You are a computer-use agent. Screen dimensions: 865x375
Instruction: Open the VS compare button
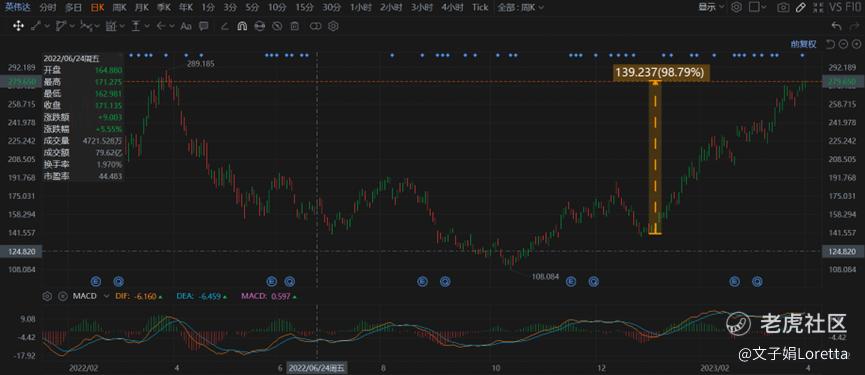click(x=836, y=7)
